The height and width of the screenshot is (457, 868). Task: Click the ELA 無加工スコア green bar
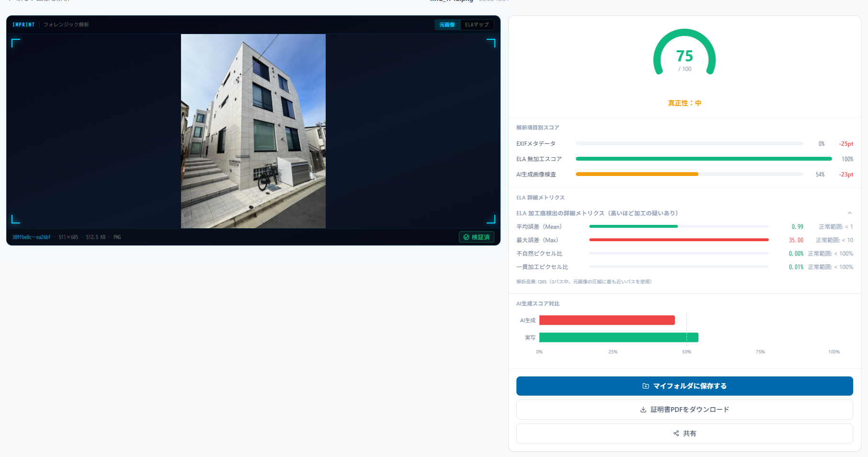tap(704, 159)
